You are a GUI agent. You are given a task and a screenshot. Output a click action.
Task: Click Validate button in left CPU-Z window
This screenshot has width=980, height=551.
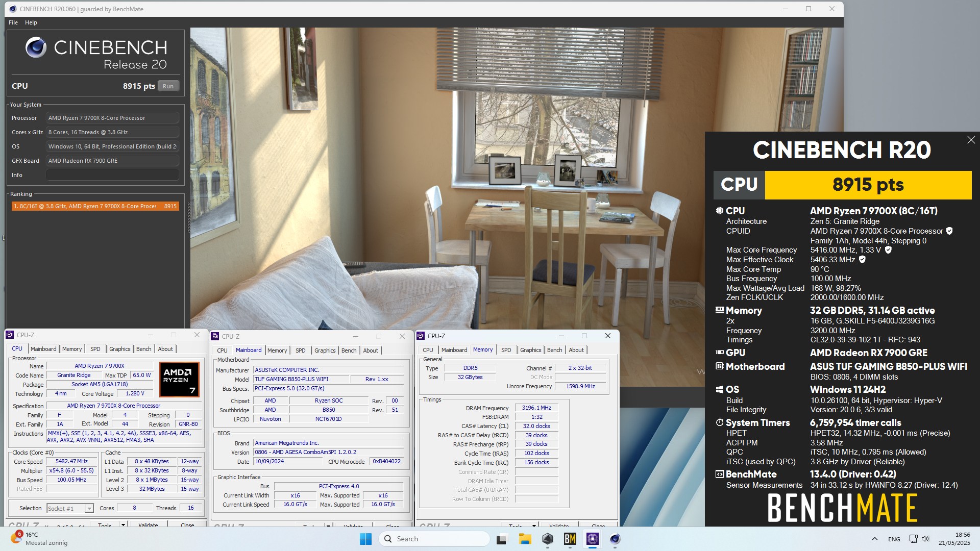[148, 524]
